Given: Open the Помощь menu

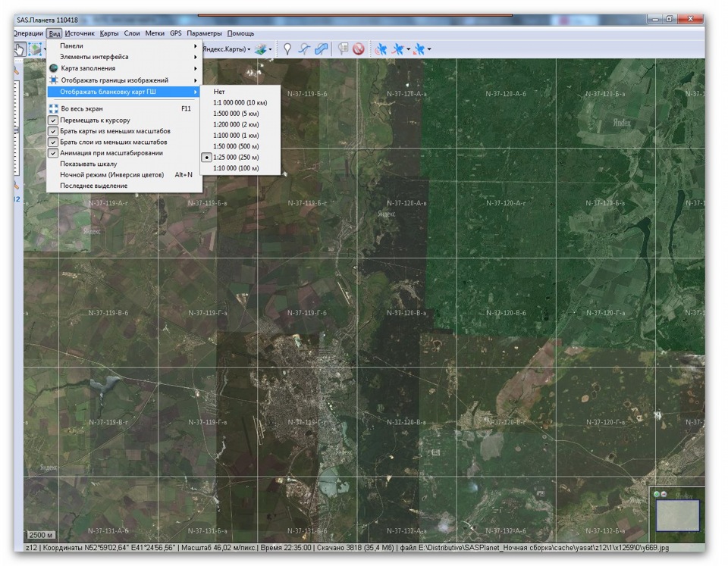Looking at the screenshot, I should [x=240, y=33].
